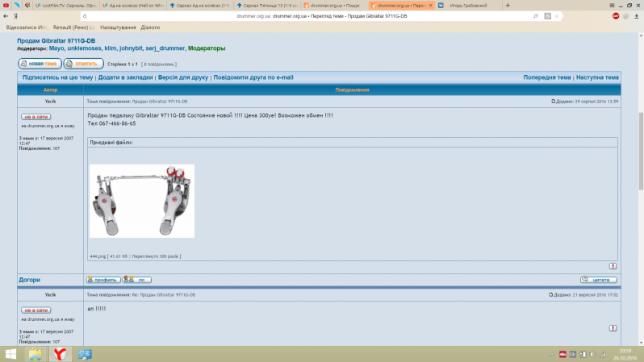Click the first post's date icon
Image resolution: width=644 pixels, height=362 pixels.
[554, 101]
